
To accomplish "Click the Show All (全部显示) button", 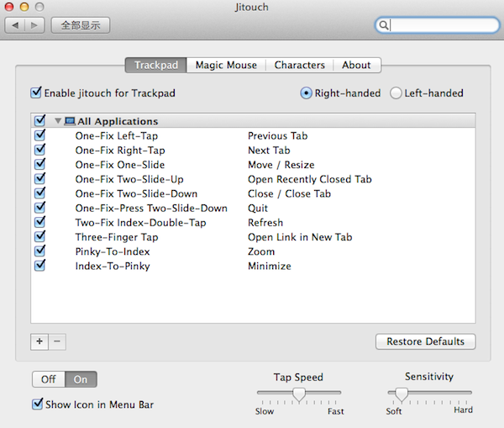I will (x=81, y=25).
